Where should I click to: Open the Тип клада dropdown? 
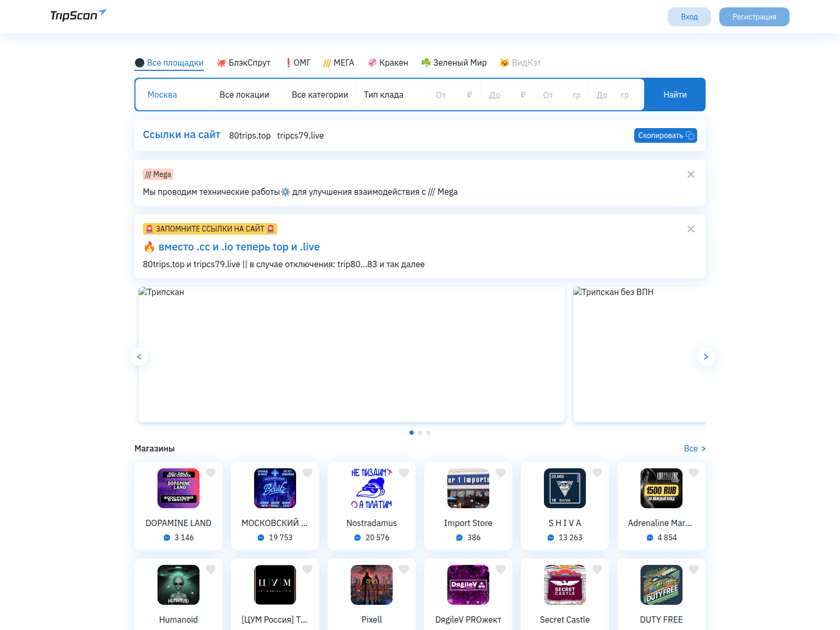point(391,94)
